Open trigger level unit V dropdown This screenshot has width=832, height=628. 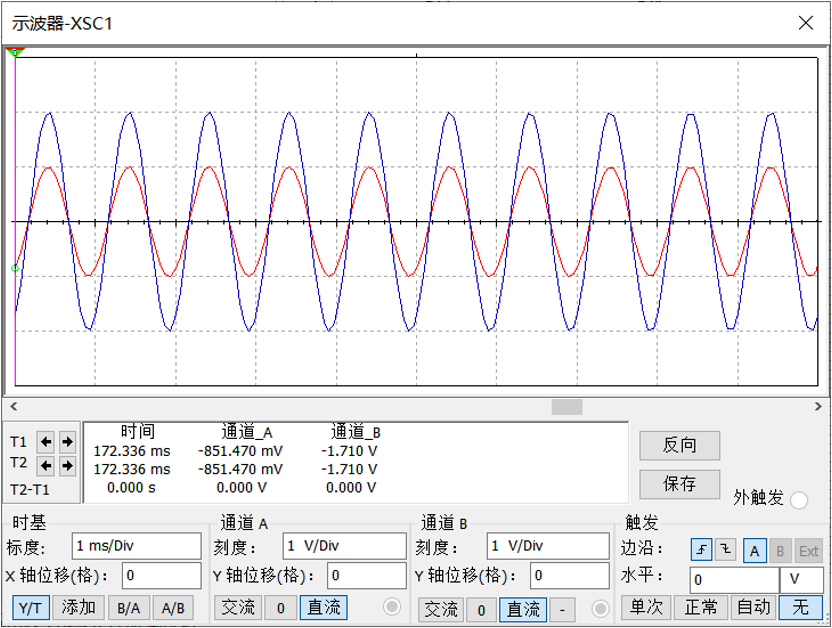pos(801,580)
